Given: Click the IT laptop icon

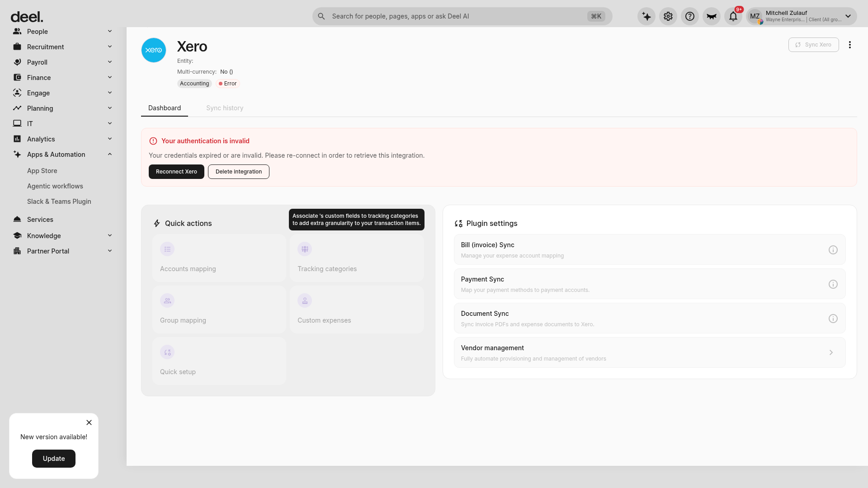Looking at the screenshot, I should (x=17, y=123).
